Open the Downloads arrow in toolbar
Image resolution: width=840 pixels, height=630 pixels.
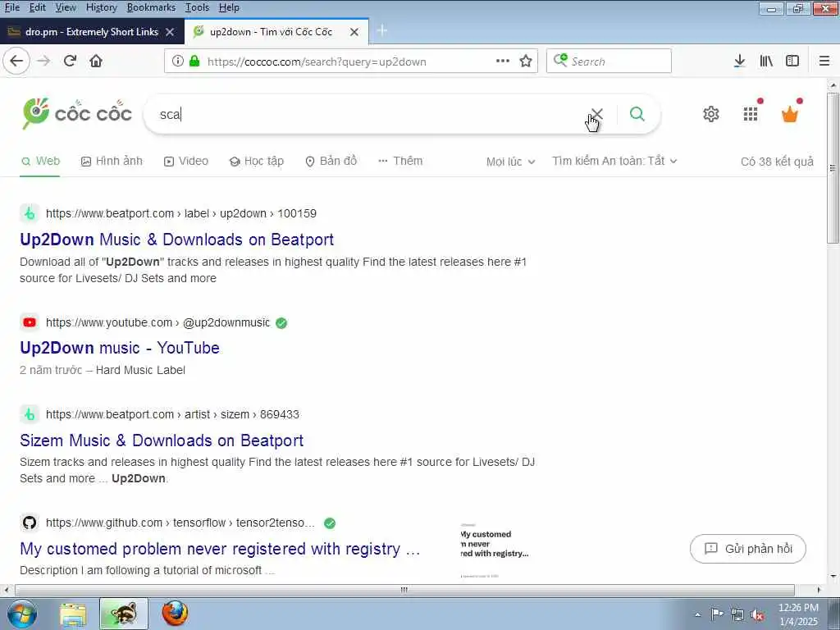click(x=739, y=61)
